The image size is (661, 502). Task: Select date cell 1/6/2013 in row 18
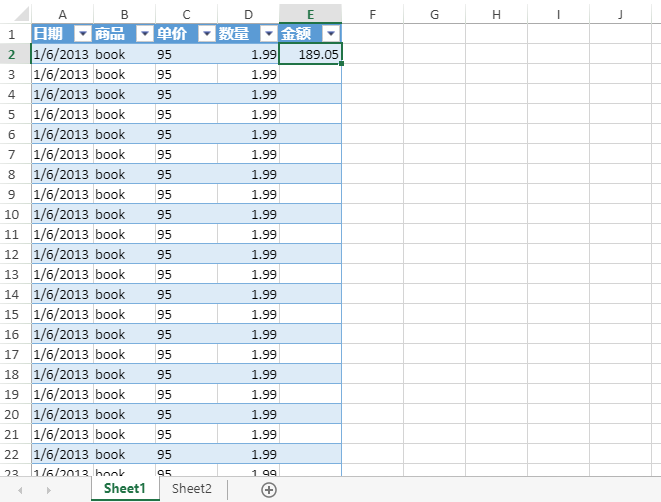pyautogui.click(x=62, y=374)
